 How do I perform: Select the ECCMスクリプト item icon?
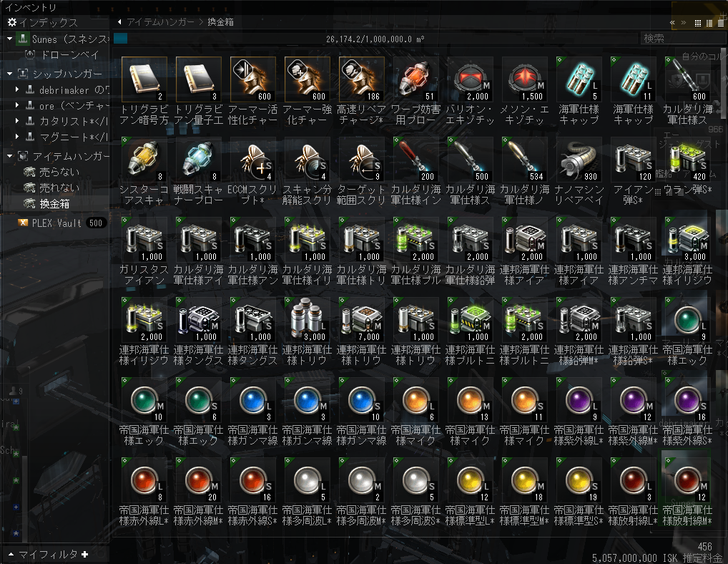click(253, 160)
